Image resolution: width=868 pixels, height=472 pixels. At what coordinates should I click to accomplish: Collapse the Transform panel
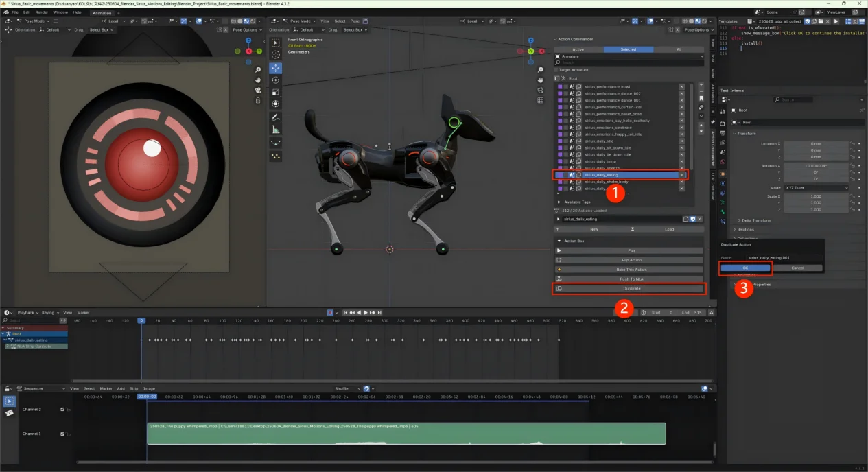click(744, 134)
